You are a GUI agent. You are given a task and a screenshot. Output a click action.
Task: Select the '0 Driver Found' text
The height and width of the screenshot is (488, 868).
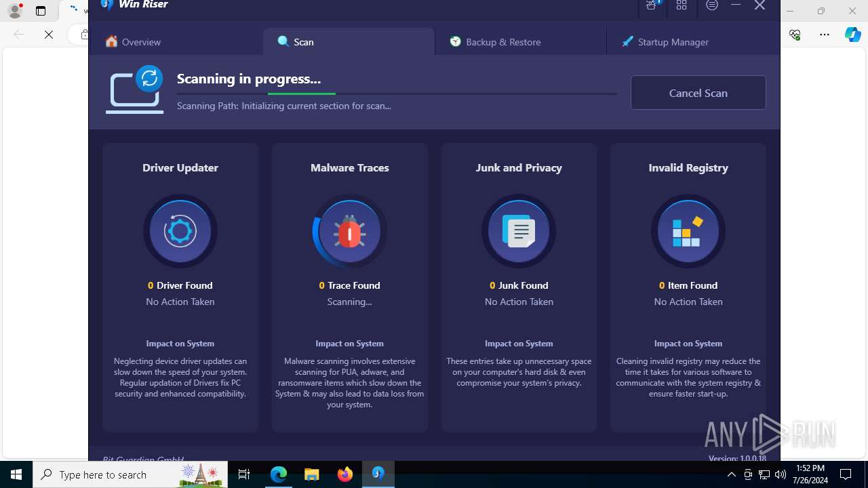pos(180,285)
